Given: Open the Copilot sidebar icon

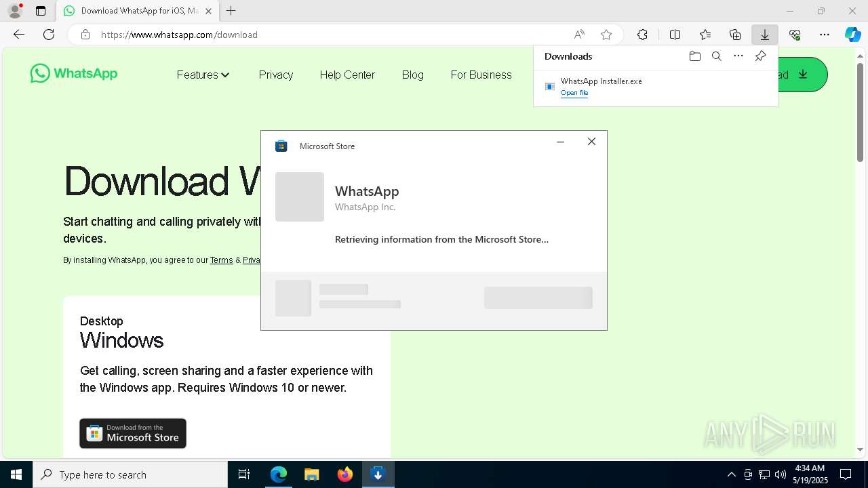Looking at the screenshot, I should [x=853, y=35].
